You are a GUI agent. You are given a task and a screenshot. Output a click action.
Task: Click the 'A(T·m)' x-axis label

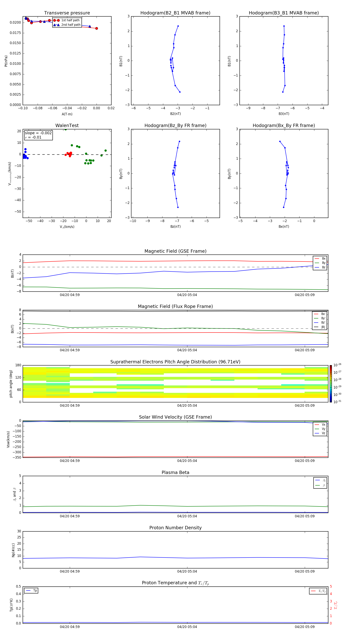point(67,114)
